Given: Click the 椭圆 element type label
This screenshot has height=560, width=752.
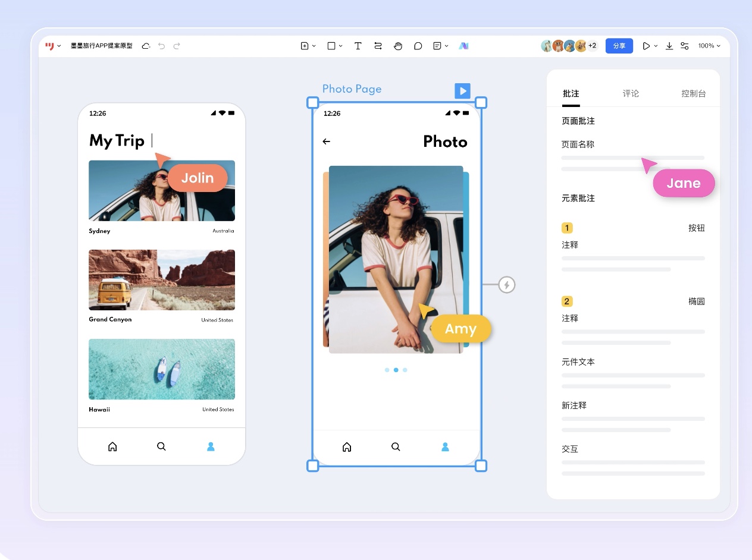Looking at the screenshot, I should point(697,301).
